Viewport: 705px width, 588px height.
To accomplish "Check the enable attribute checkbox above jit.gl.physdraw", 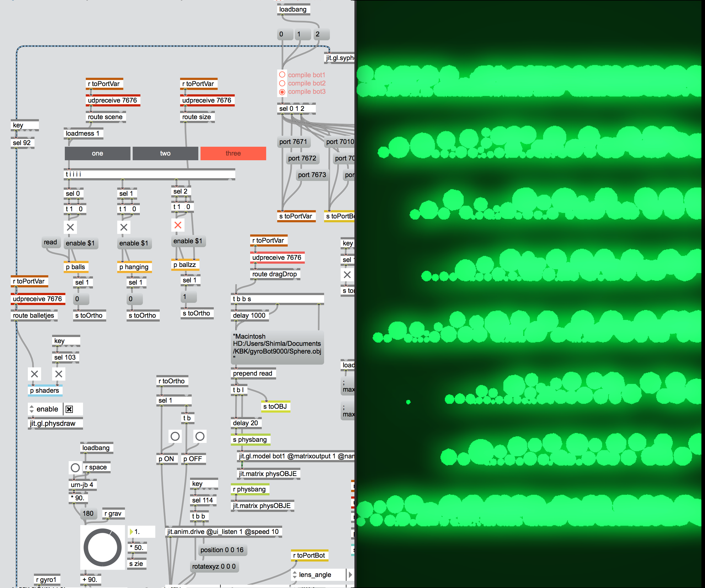I will (69, 409).
